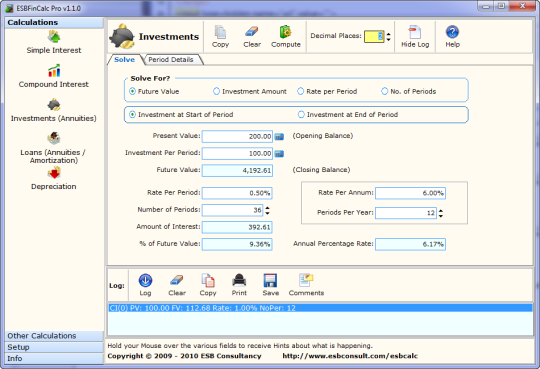
Task: Click the % of Future Value field
Action: tap(237, 244)
